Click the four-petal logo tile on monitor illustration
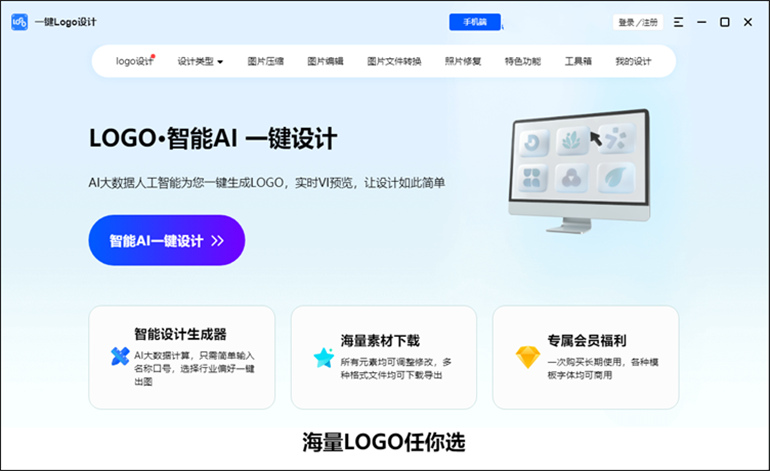 click(x=532, y=178)
